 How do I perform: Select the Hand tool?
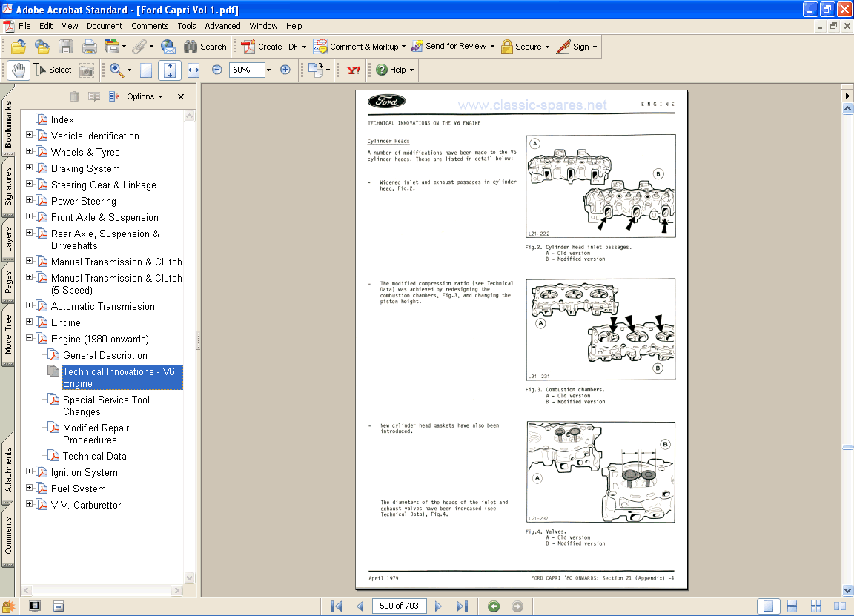[x=19, y=70]
